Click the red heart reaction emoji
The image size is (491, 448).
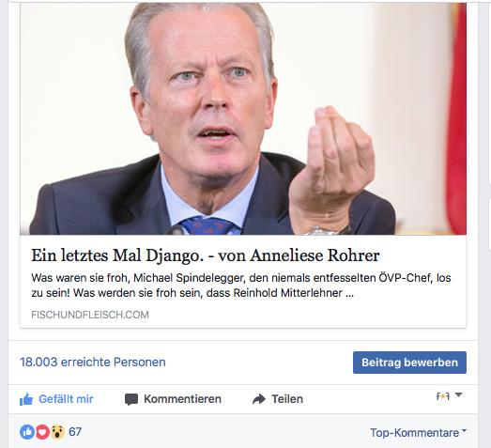pyautogui.click(x=42, y=432)
